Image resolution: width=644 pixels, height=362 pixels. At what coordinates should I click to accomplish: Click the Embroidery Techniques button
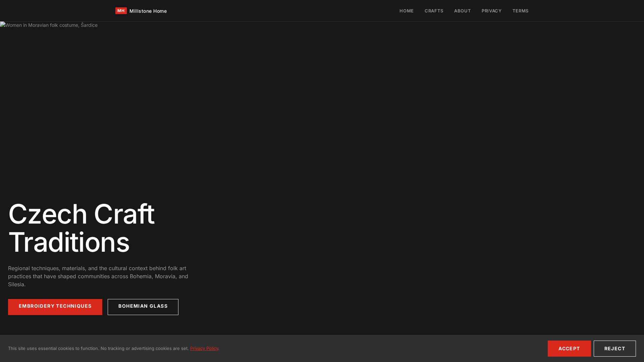click(55, 307)
